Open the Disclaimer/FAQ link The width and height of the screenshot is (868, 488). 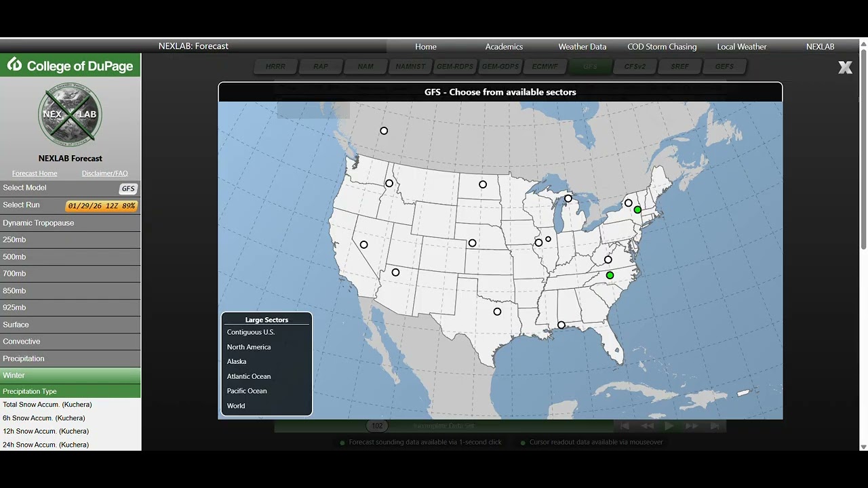pyautogui.click(x=105, y=174)
